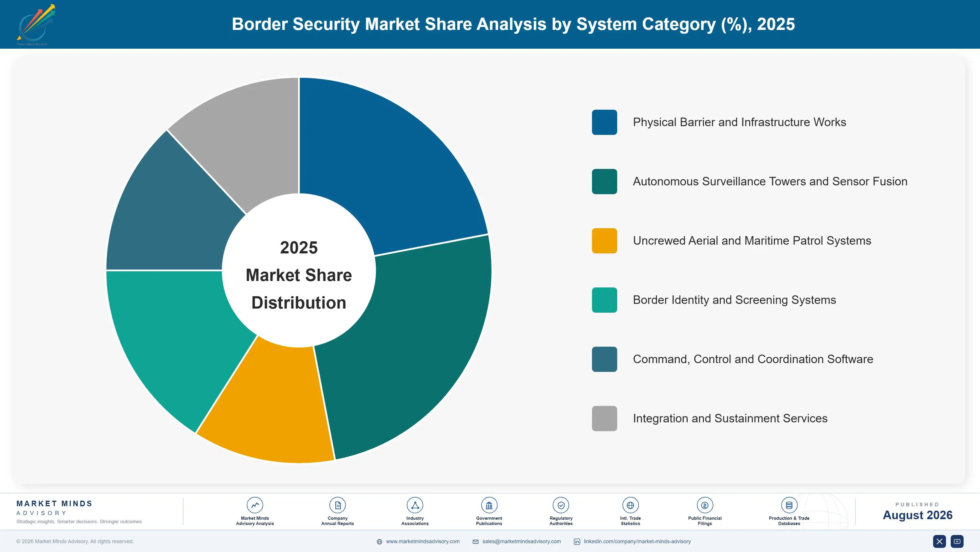Click the chart title heading text

(513, 24)
